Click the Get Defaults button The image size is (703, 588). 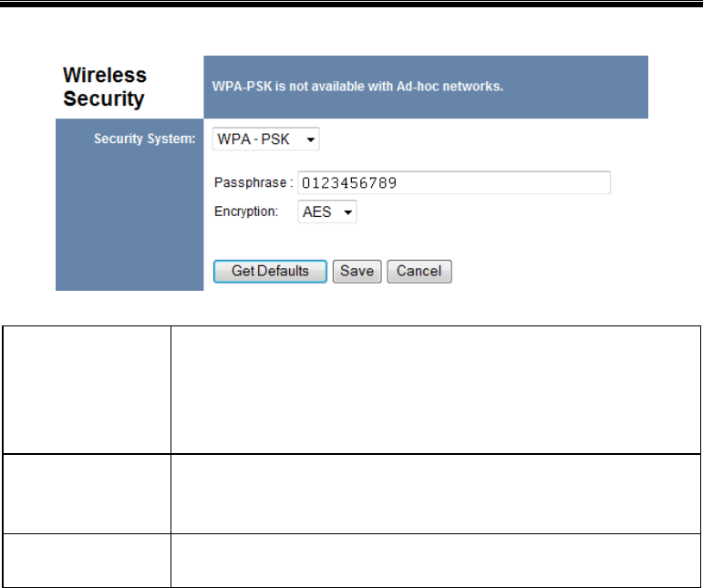point(270,271)
